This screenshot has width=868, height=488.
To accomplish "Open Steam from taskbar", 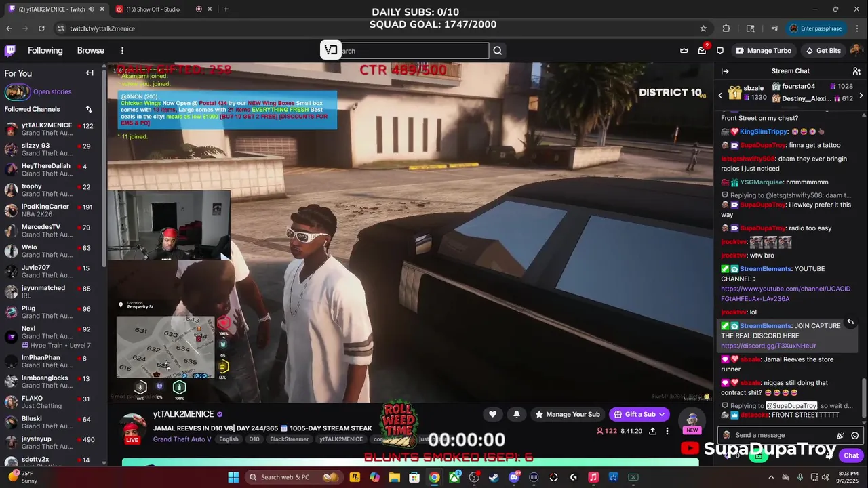I will point(494,477).
